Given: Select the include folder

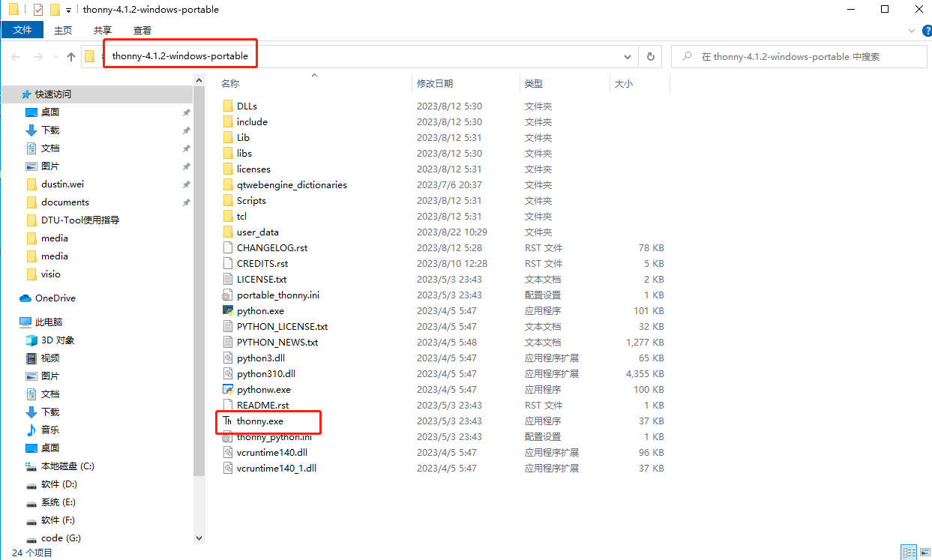Looking at the screenshot, I should click(252, 121).
